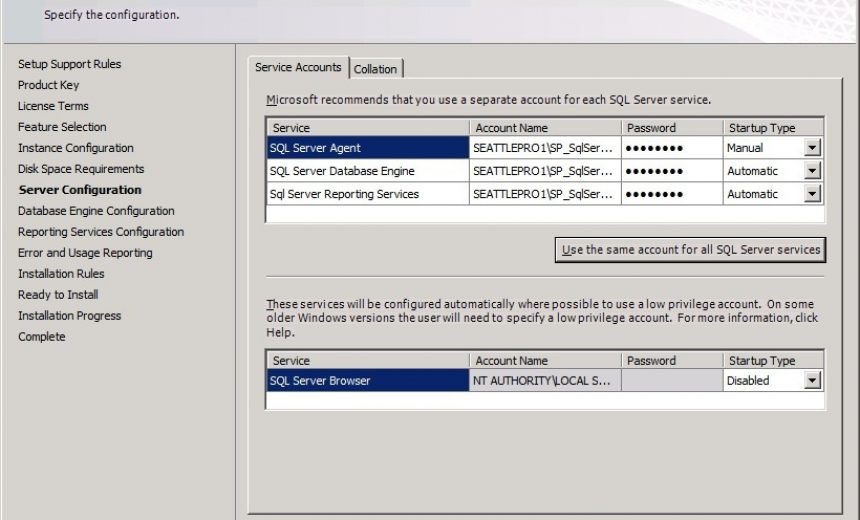
Task: Click password field for SQL Server Database Engine
Action: coord(672,171)
